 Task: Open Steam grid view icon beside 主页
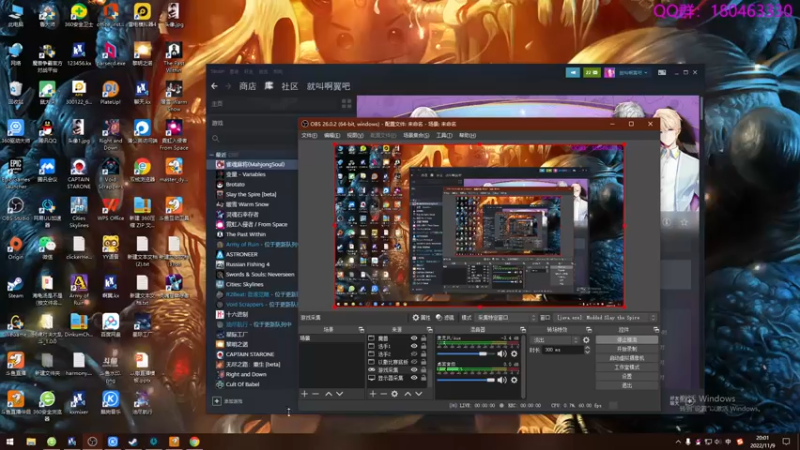pyautogui.click(x=346, y=104)
